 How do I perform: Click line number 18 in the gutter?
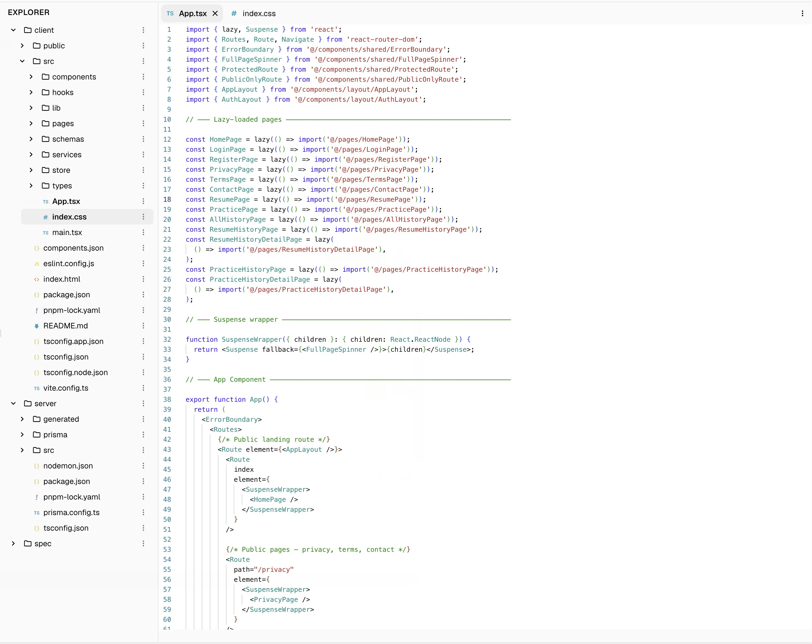click(x=167, y=199)
